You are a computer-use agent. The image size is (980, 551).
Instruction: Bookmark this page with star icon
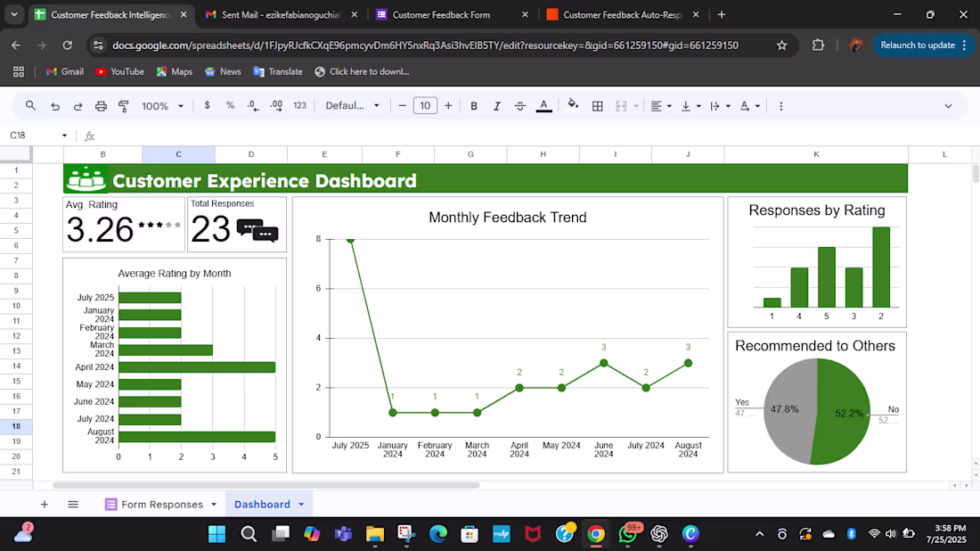(781, 45)
